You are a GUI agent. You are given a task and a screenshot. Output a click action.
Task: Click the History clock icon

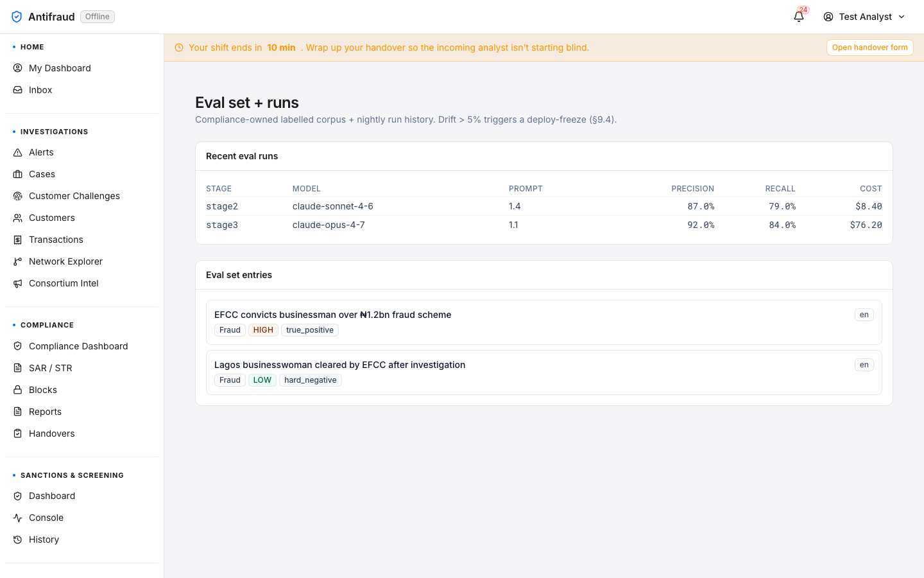click(18, 539)
